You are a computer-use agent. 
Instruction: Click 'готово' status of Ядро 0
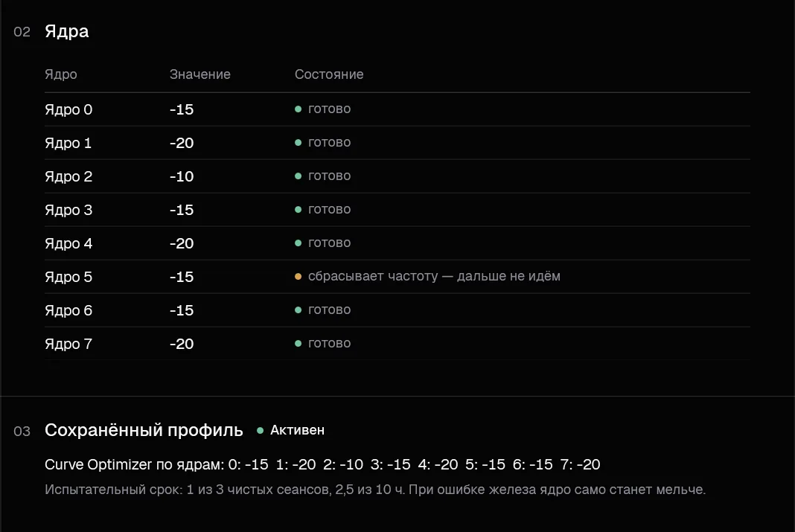[330, 109]
